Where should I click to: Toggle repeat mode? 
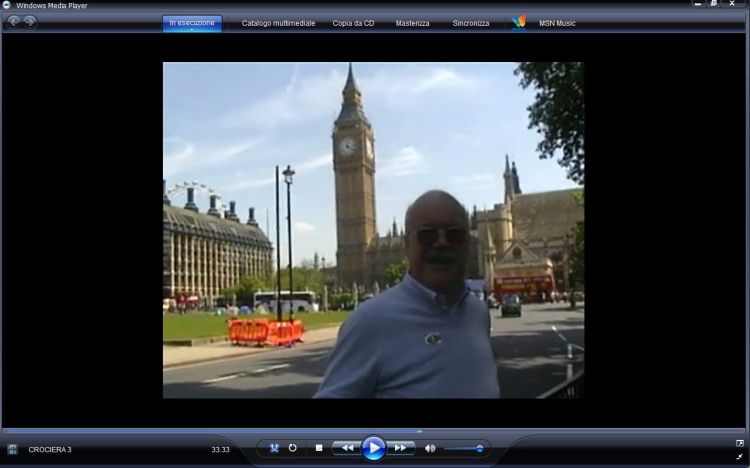pyautogui.click(x=293, y=448)
